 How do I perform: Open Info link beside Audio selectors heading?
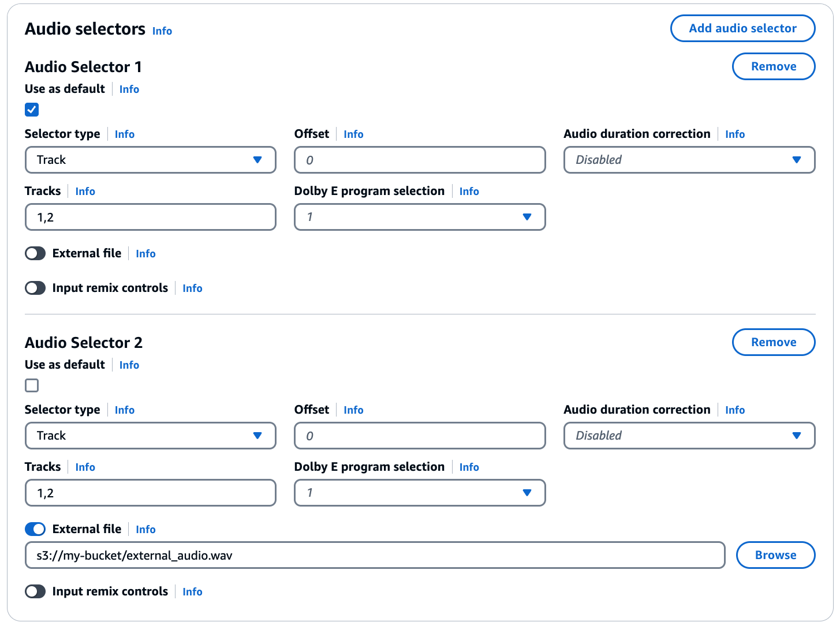(162, 31)
